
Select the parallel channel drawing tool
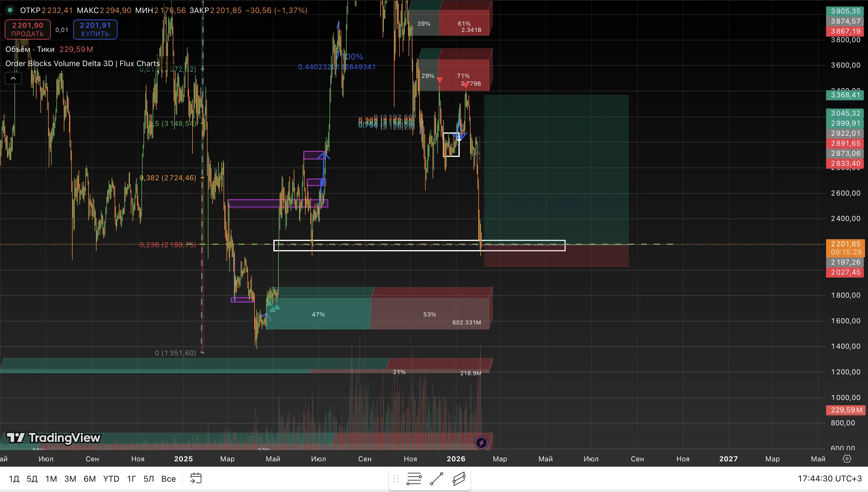tap(459, 478)
